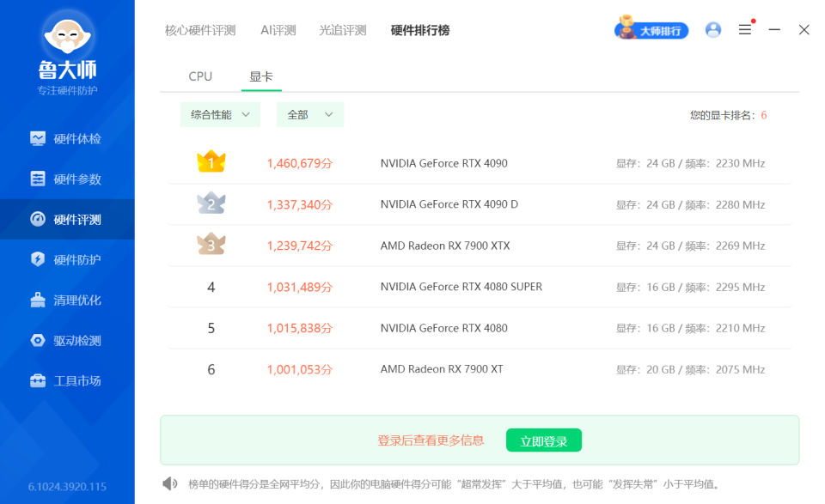Click 登录后查看更多信息 text
Image resolution: width=825 pixels, height=504 pixels.
tap(431, 440)
